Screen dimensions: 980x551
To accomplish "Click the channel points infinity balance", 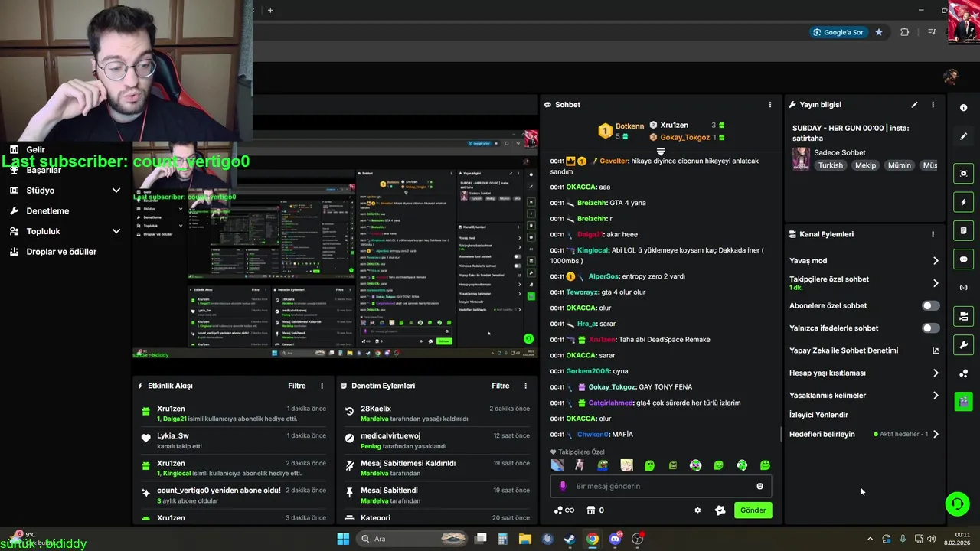I will pos(564,510).
